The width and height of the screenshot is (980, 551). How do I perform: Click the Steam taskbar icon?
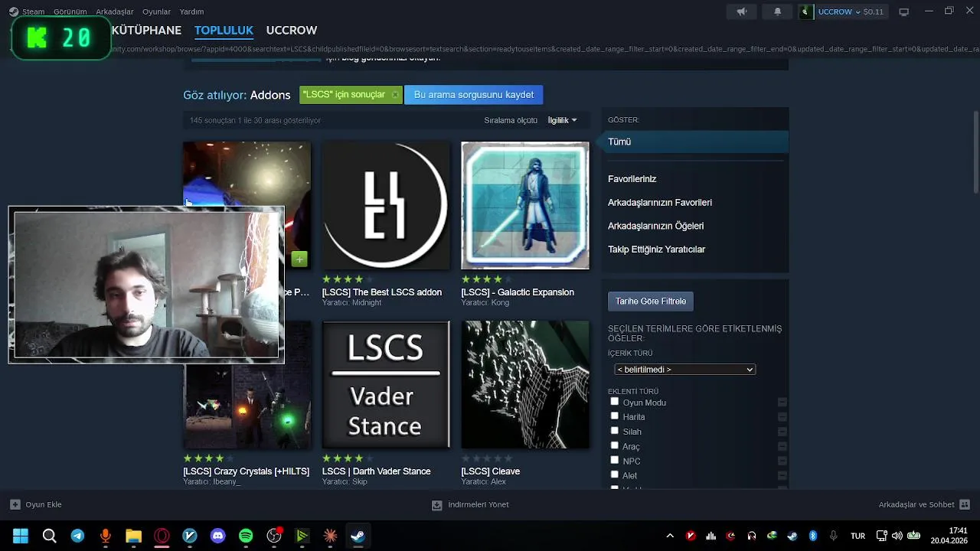pyautogui.click(x=358, y=536)
